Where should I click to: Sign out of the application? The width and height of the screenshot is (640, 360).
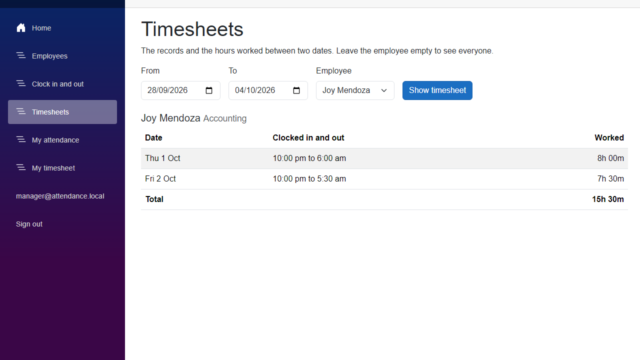[29, 224]
